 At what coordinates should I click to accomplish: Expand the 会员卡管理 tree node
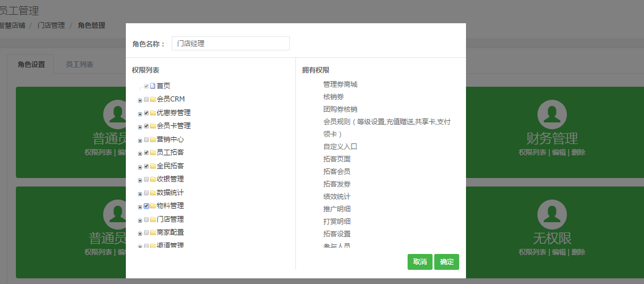pyautogui.click(x=140, y=127)
